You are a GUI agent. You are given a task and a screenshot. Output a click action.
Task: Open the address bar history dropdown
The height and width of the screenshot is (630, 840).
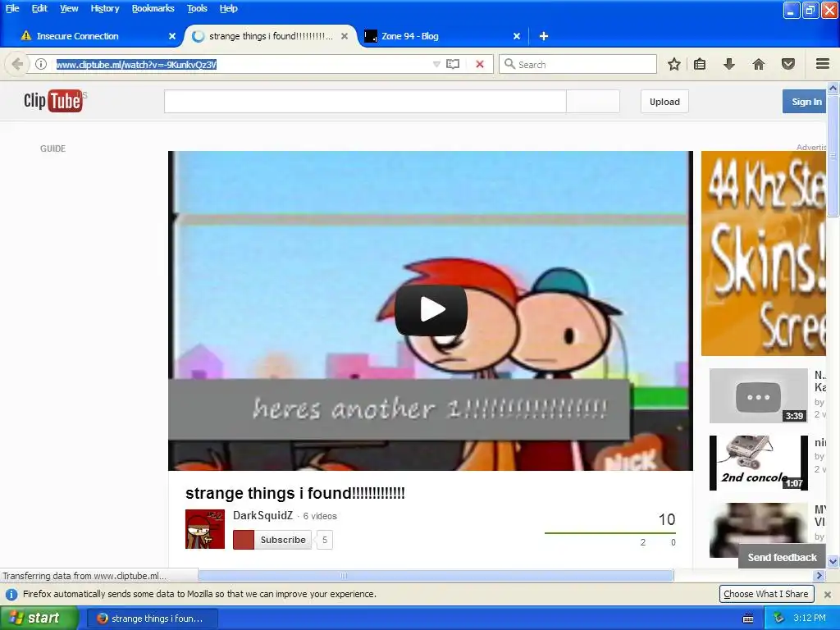click(436, 64)
